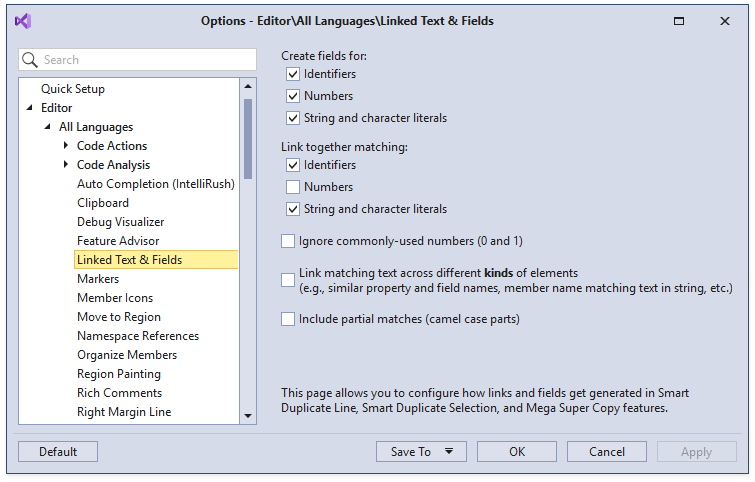Collapse the All Languages tree node
This screenshot has width=755, height=482.
48,127
